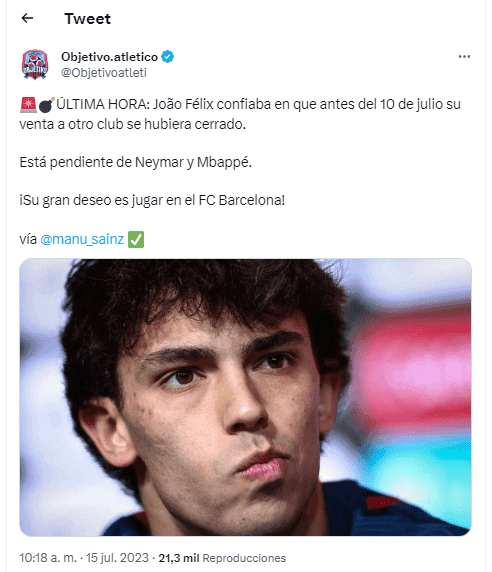The image size is (492, 572).
Task: Click the bomb emoji in tweet
Action: pos(46,104)
